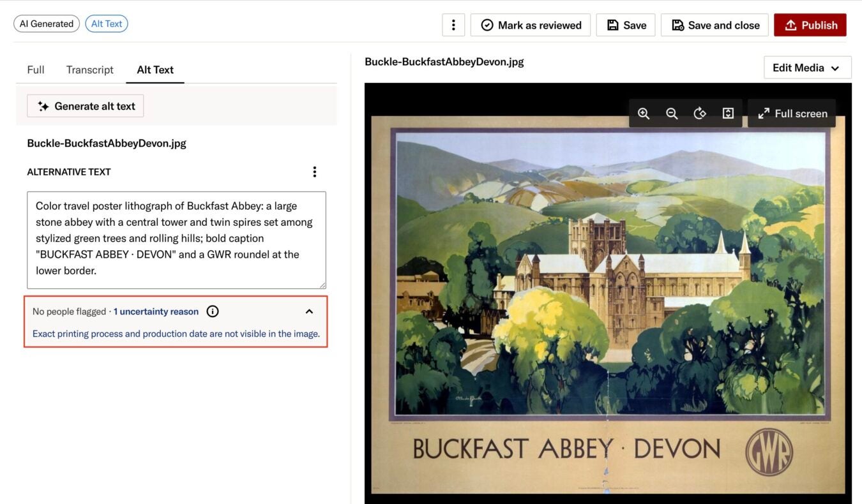Switch to the Full tab
The image size is (862, 504).
tap(36, 70)
